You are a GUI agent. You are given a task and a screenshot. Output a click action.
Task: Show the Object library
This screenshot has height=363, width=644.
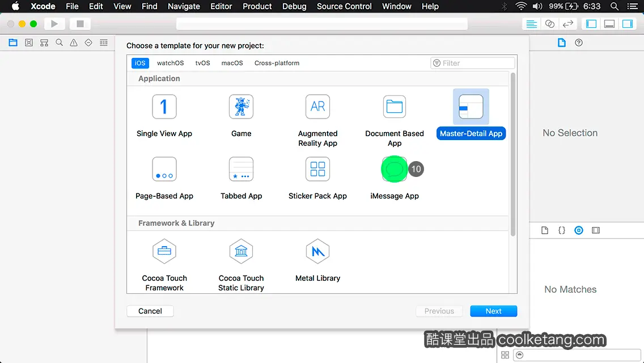click(x=579, y=230)
